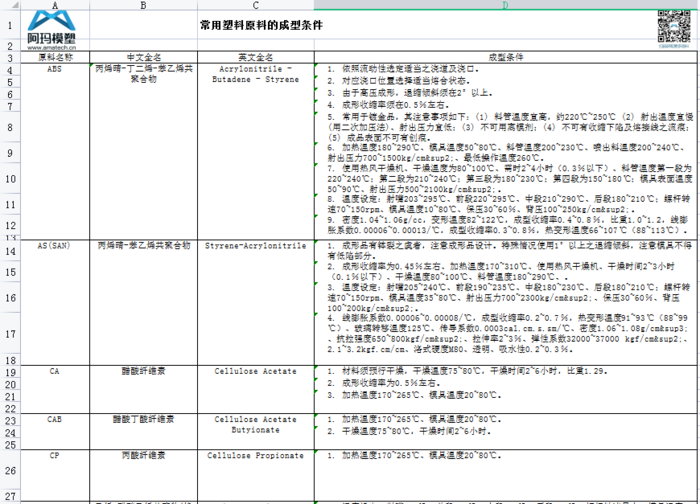Select header cell 中文全名
Viewport: 700px width, 504px height.
tap(143, 57)
